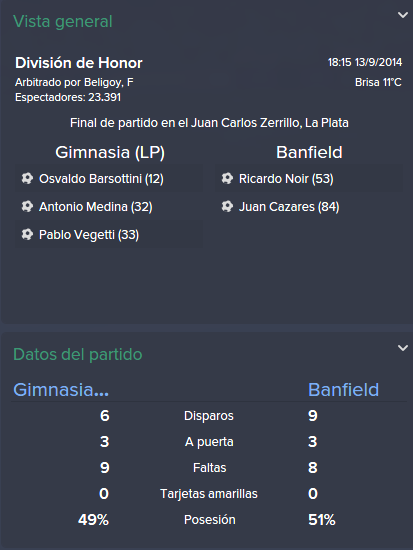Collapse the Datos del partido chevron
Screen dimensions: 413x550
402,348
